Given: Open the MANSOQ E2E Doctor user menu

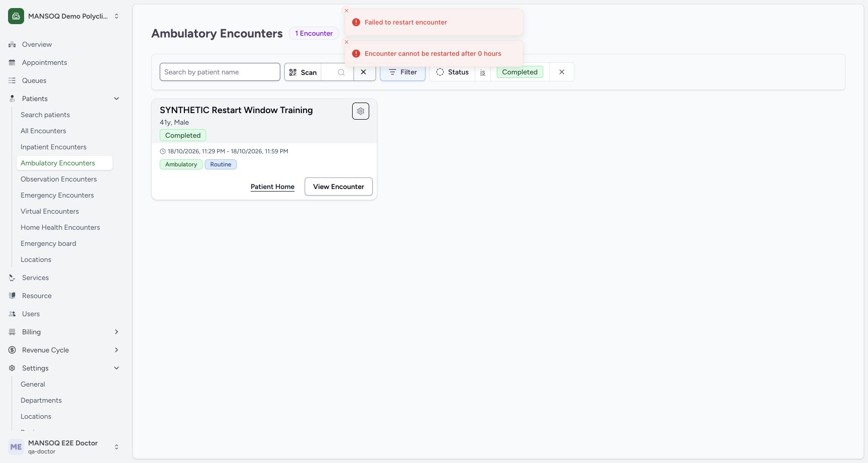Looking at the screenshot, I should (64, 447).
